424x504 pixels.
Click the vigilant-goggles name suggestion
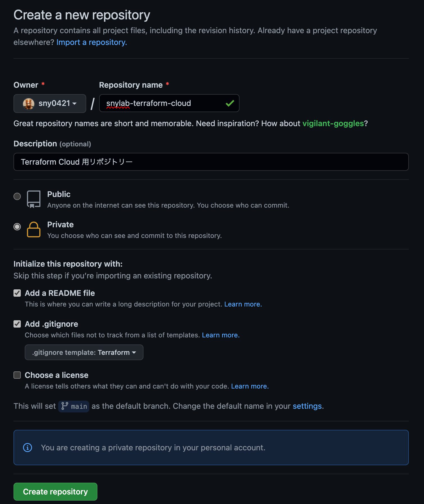tap(333, 123)
